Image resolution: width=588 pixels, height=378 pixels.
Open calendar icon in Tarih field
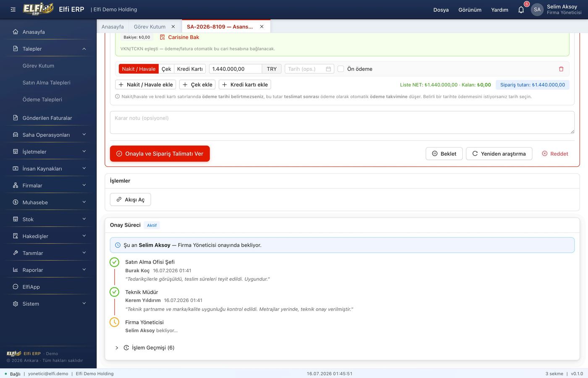click(328, 69)
